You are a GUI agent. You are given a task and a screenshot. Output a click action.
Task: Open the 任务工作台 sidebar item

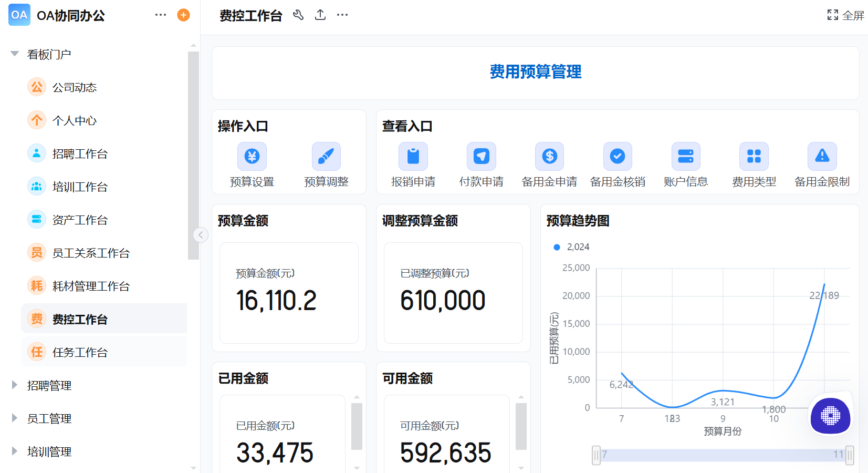tap(79, 352)
